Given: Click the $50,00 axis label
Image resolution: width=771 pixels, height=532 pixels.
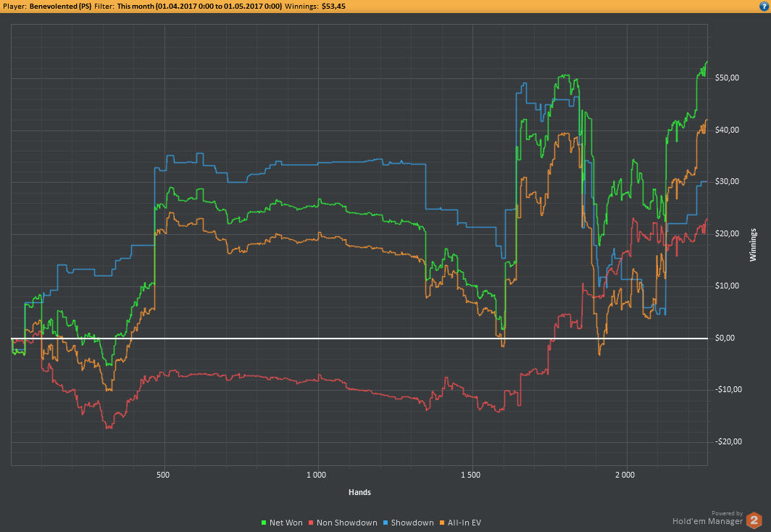Looking at the screenshot, I should pyautogui.click(x=728, y=78).
